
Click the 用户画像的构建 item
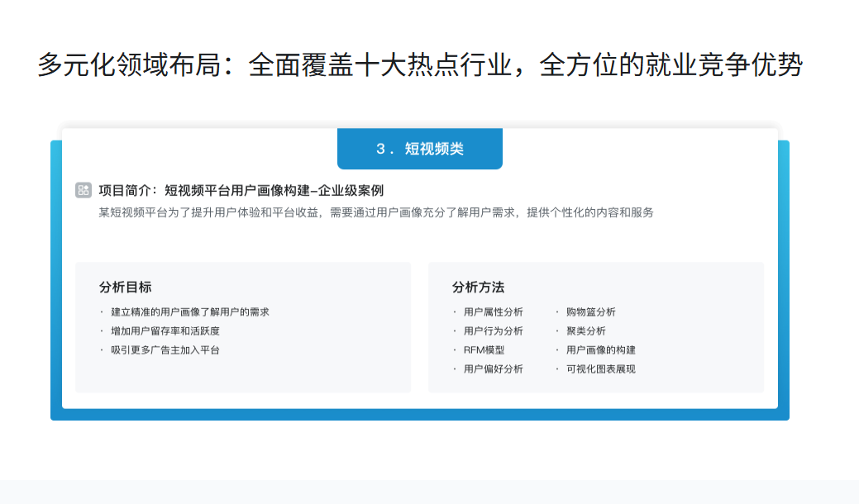[x=600, y=350]
